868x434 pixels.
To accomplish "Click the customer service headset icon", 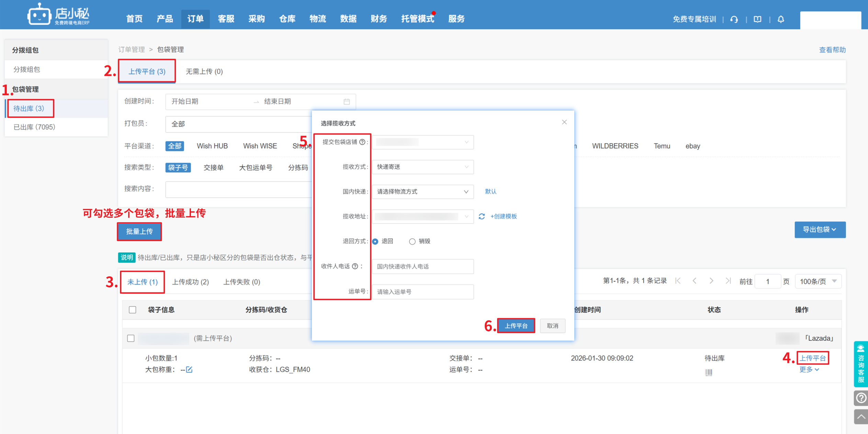I will point(734,19).
